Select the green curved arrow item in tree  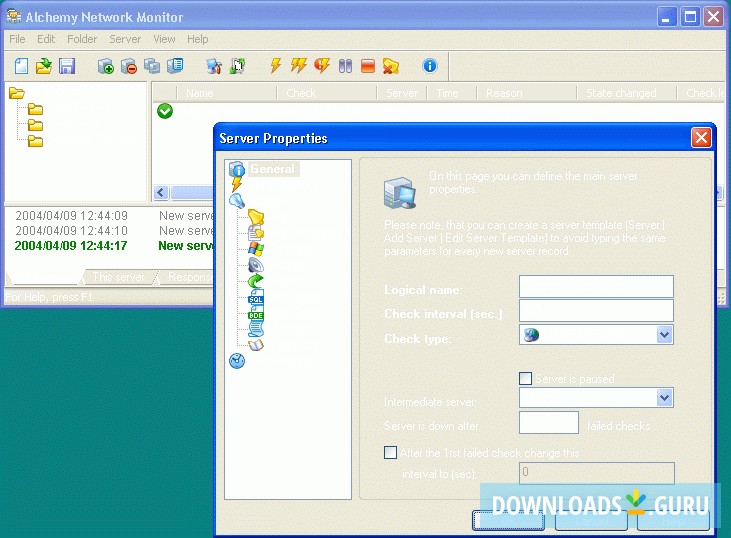coord(255,281)
